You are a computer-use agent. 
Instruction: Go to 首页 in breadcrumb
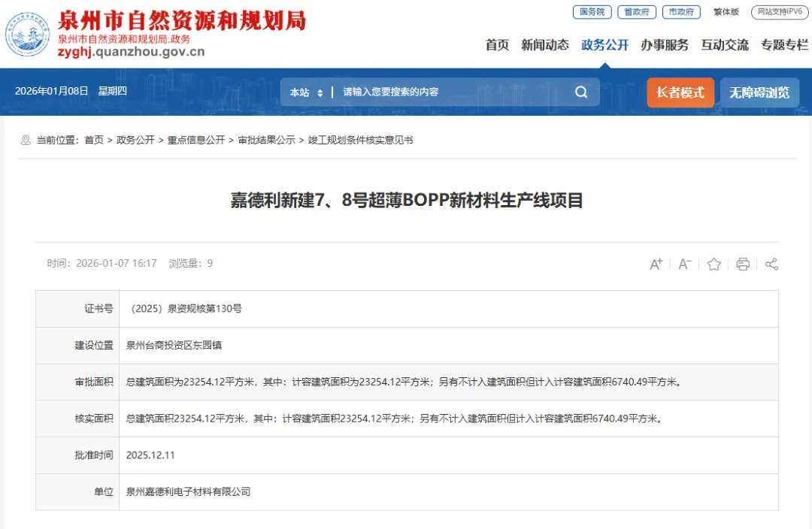coord(94,140)
